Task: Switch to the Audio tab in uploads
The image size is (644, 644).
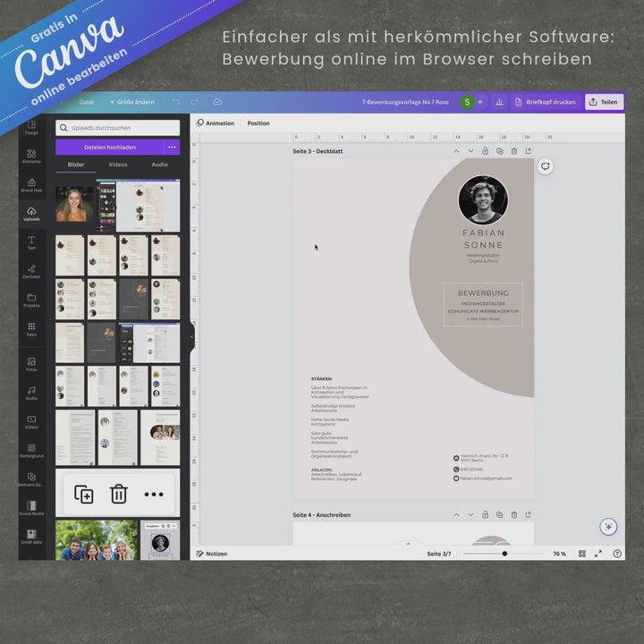Action: tap(160, 165)
